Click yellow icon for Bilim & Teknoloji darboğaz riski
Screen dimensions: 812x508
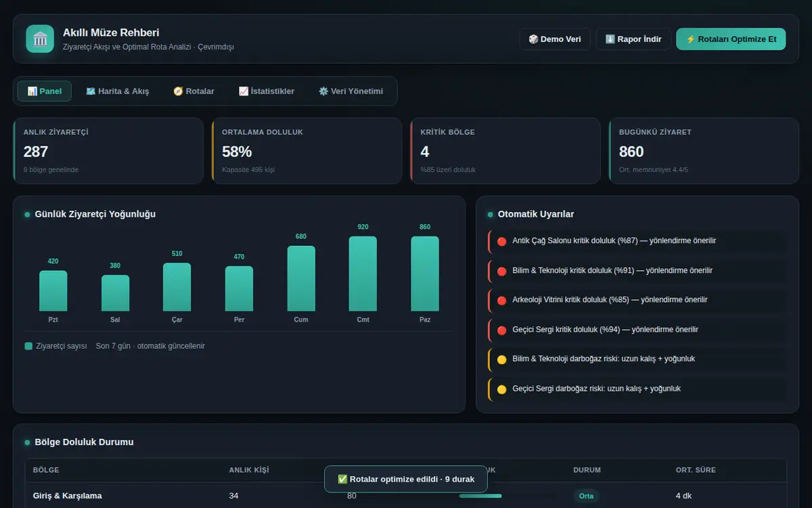(x=501, y=359)
